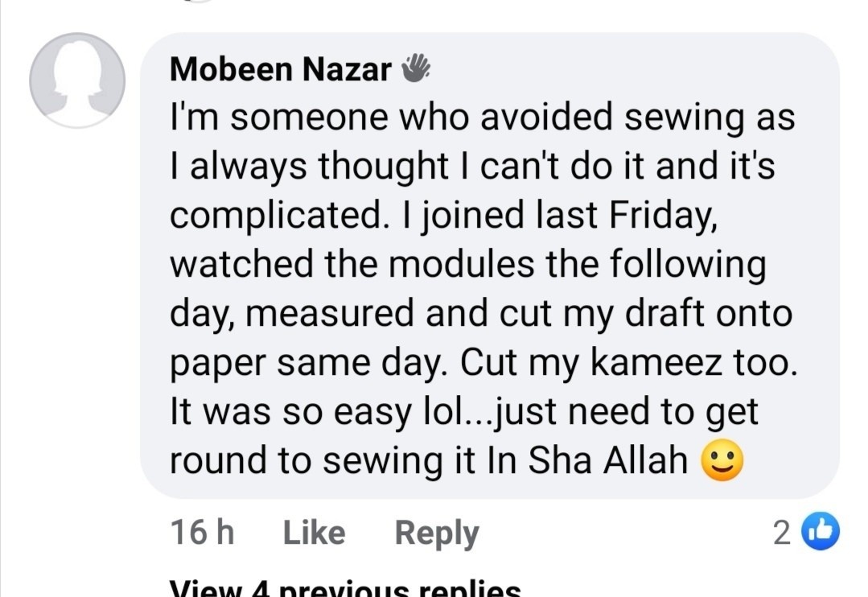This screenshot has width=868, height=597.
Task: Click the waving hand badge beside the name
Action: point(416,69)
